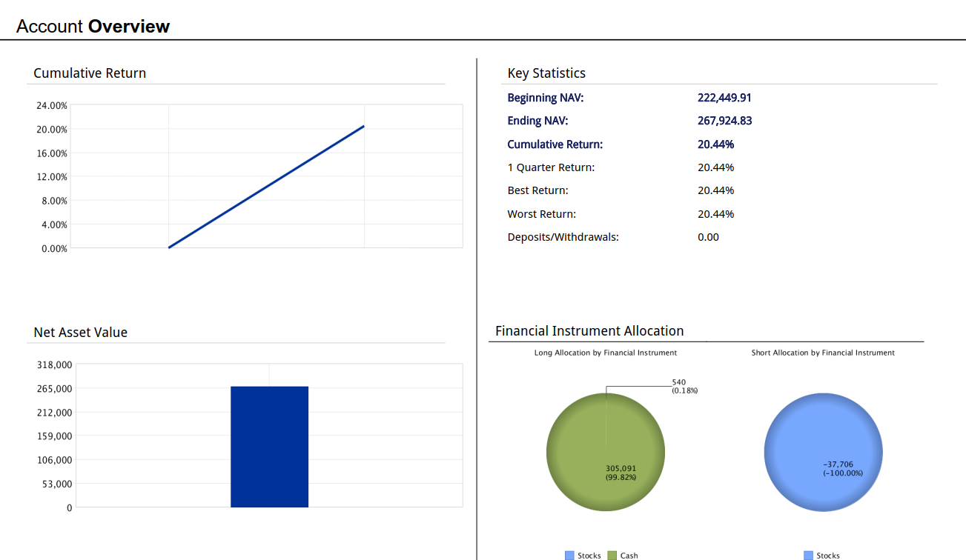Image resolution: width=966 pixels, height=560 pixels.
Task: Click the Account Overview page title
Action: click(x=93, y=27)
